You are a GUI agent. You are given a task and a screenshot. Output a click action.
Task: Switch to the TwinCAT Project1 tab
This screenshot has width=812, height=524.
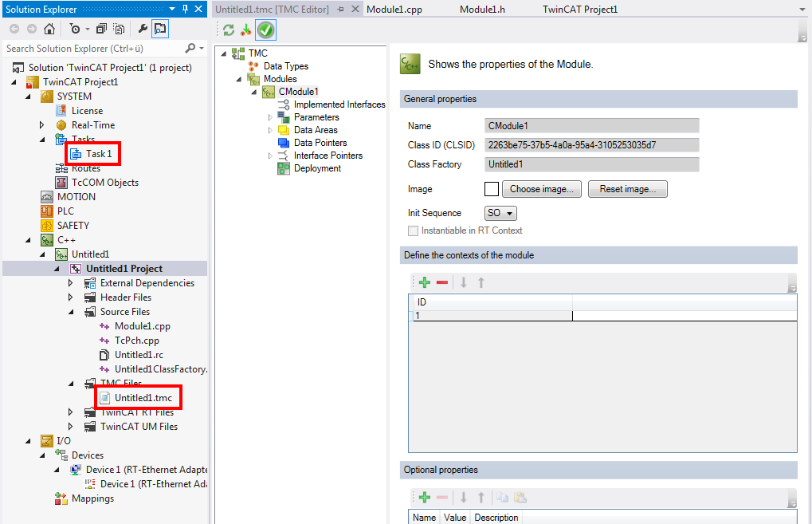pos(580,10)
